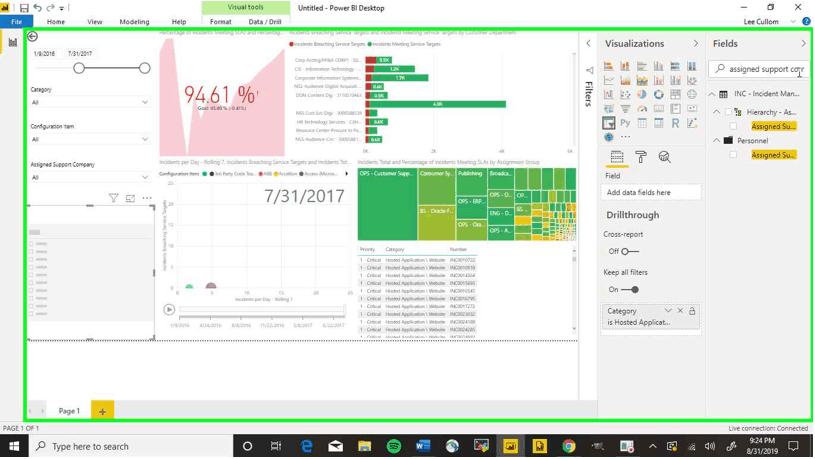Open the Modeling ribbon tab
This screenshot has height=459, width=815.
point(134,21)
